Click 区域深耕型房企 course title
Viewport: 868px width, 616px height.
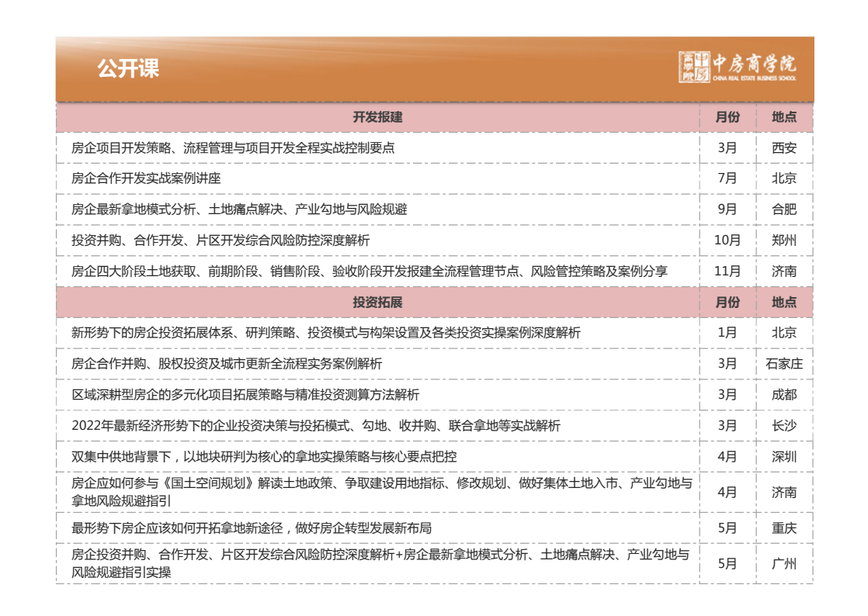point(245,395)
